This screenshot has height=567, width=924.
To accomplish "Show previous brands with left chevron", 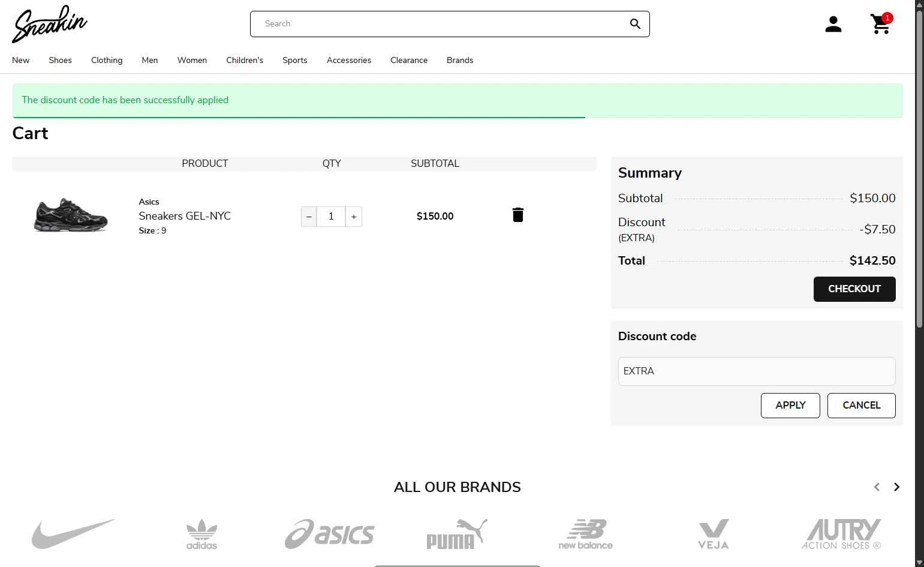I will pos(877,487).
